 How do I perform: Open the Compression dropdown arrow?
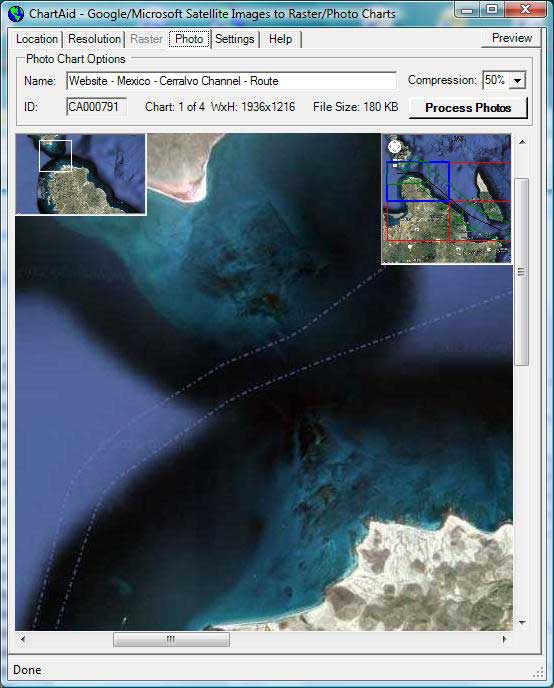(518, 81)
